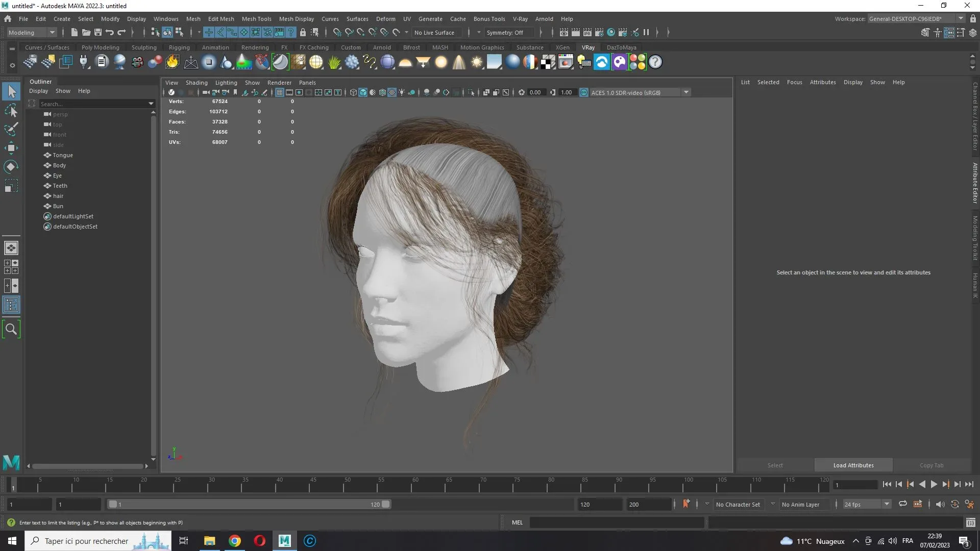
Task: Select the grass shelf icon on the VRay shelf
Action: pyautogui.click(x=334, y=62)
